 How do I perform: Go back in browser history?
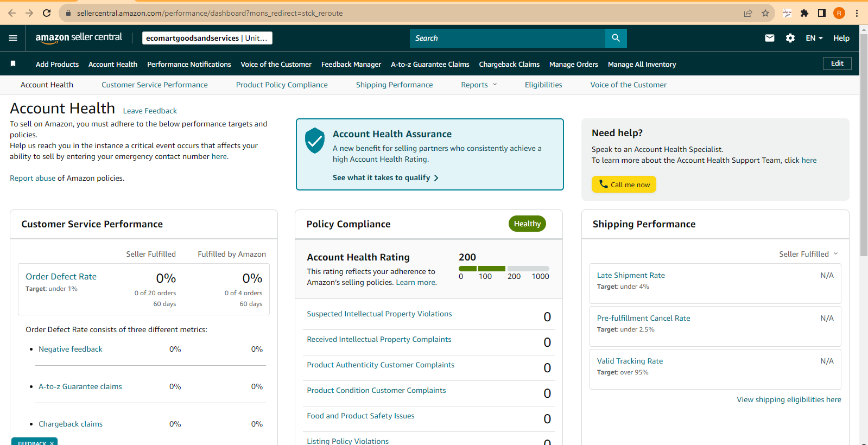pos(12,13)
